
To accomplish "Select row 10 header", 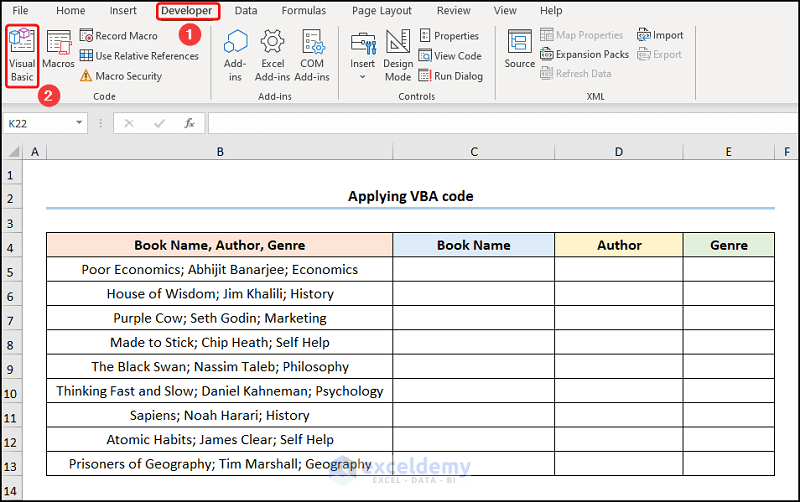I will (x=11, y=393).
